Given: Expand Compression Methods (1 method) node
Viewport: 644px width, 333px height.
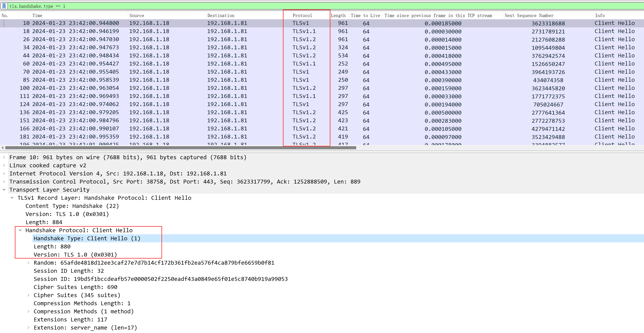Looking at the screenshot, I should click(x=28, y=312).
